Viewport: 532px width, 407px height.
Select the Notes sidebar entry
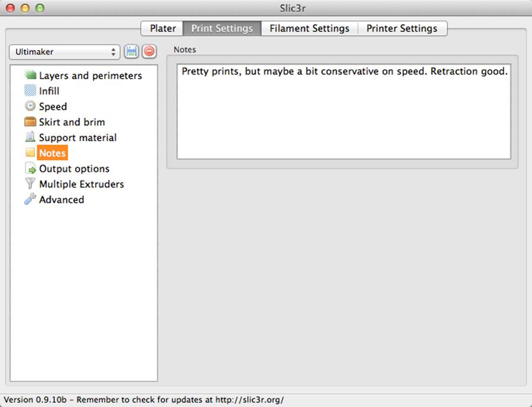point(52,153)
